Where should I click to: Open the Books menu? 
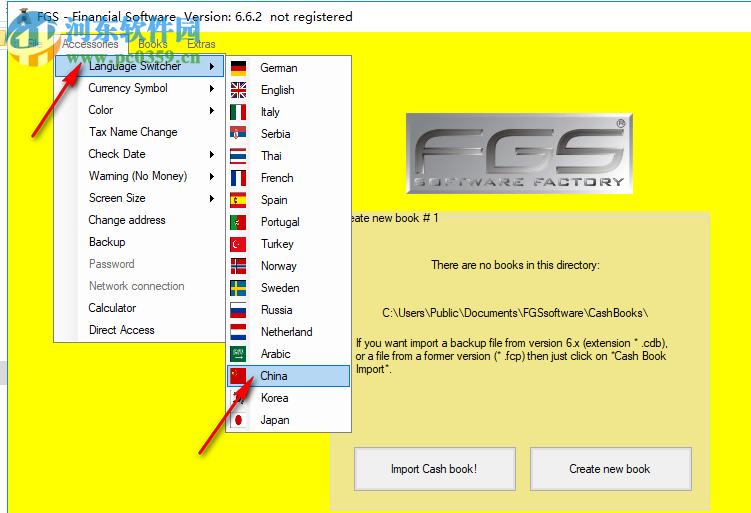point(153,44)
